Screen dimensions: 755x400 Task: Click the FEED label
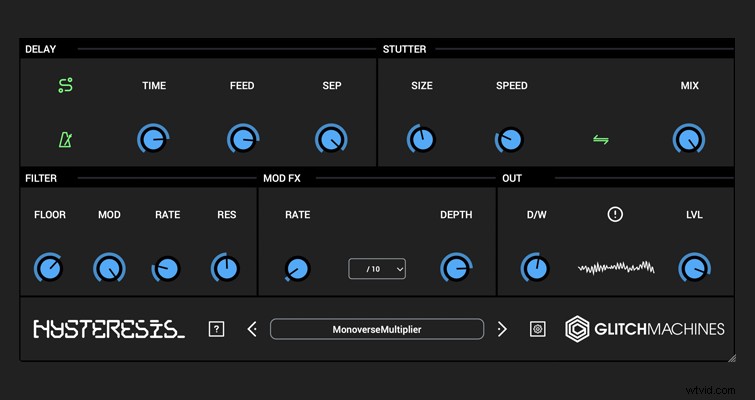tap(242, 86)
